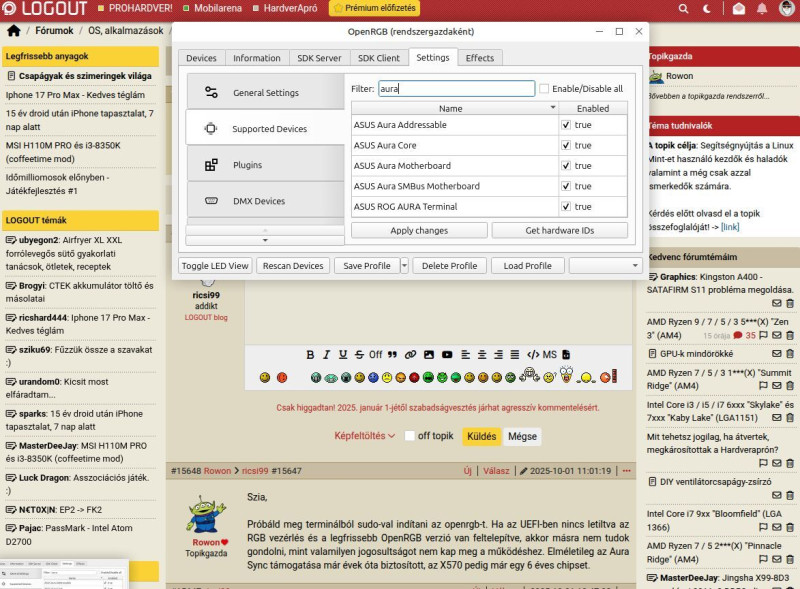Open DMX Devices settings section

click(265, 201)
